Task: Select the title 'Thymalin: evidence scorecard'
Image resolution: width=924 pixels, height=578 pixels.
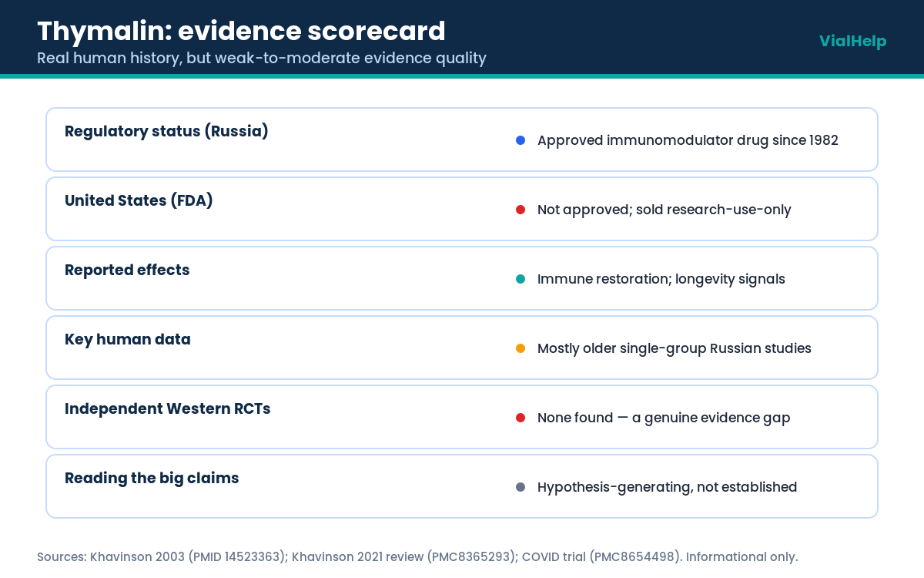Action: pos(241,31)
